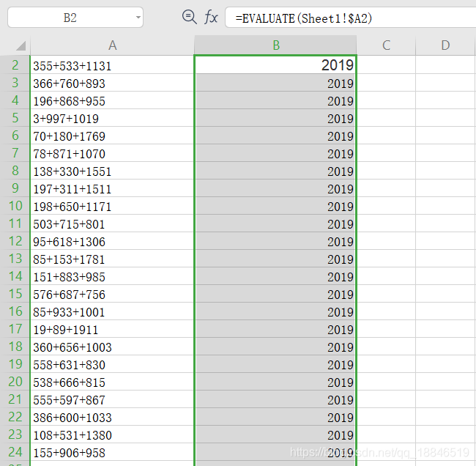476x466 pixels.
Task: Open the fx insert function dialog
Action: tap(211, 17)
